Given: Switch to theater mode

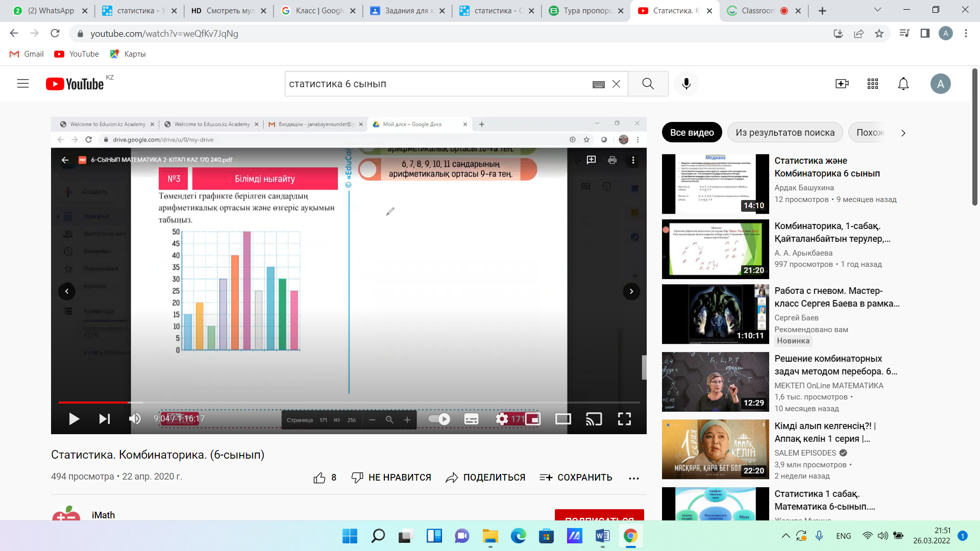Looking at the screenshot, I should click(x=563, y=419).
